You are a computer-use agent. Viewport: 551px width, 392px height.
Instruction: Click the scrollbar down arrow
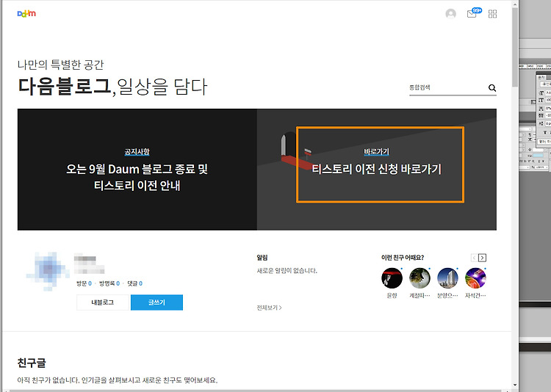point(515,385)
